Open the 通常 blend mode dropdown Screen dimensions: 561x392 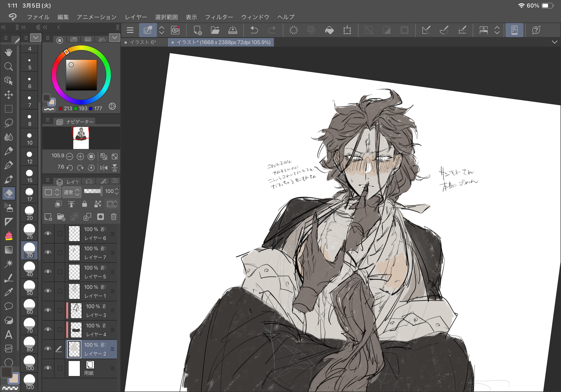click(72, 192)
